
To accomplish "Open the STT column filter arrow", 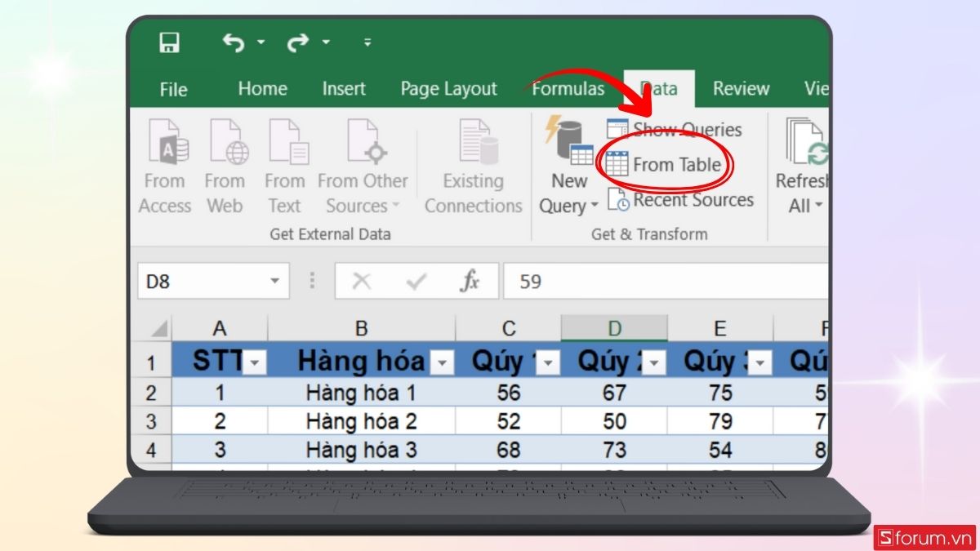I will (x=256, y=363).
